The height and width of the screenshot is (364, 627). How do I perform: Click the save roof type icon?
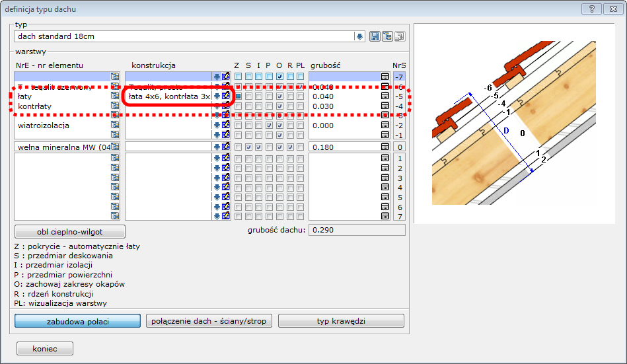tap(375, 36)
